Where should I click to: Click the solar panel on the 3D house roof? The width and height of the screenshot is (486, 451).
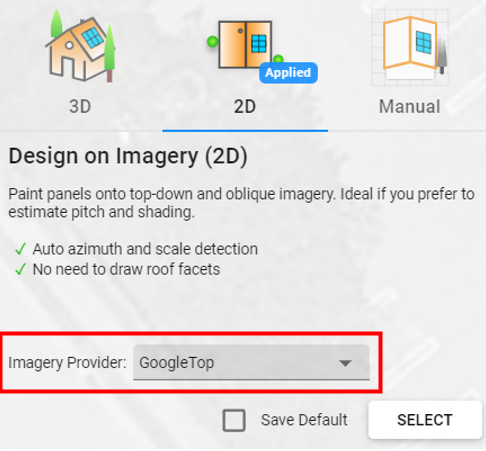point(93,37)
